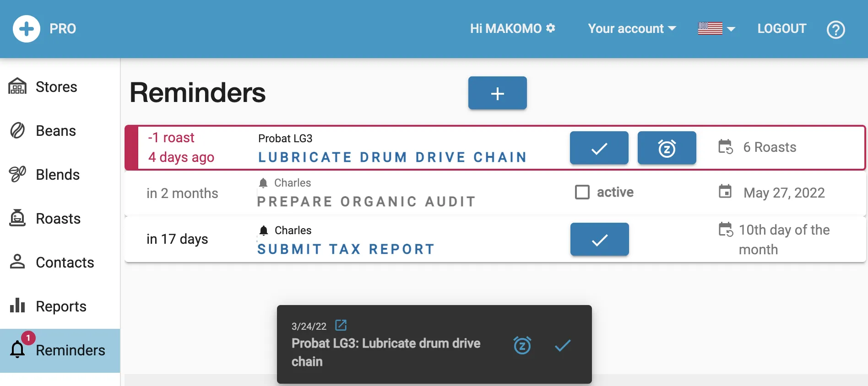Image resolution: width=868 pixels, height=386 pixels.
Task: Check off the Submit Tax Report reminder
Action: click(x=599, y=240)
